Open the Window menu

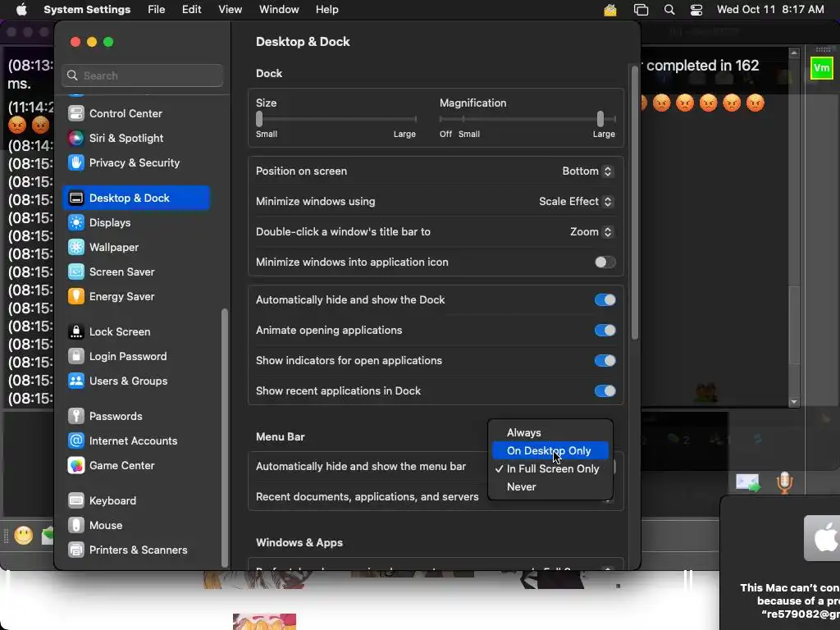tap(279, 10)
